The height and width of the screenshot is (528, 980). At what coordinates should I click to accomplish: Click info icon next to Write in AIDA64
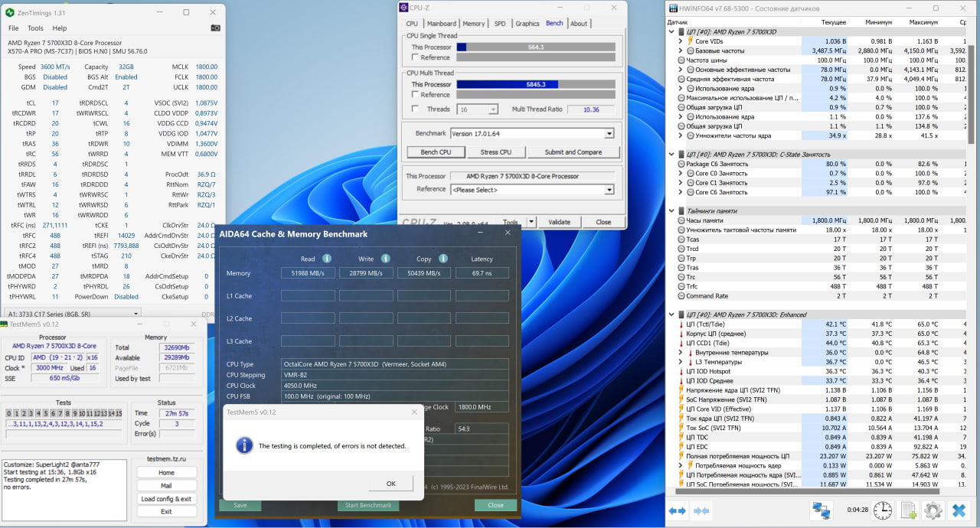[x=385, y=259]
